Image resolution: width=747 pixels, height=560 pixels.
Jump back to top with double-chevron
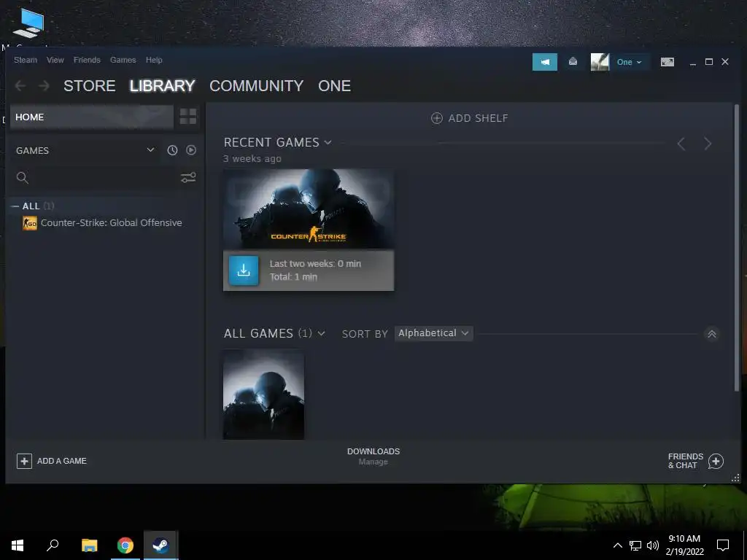712,334
